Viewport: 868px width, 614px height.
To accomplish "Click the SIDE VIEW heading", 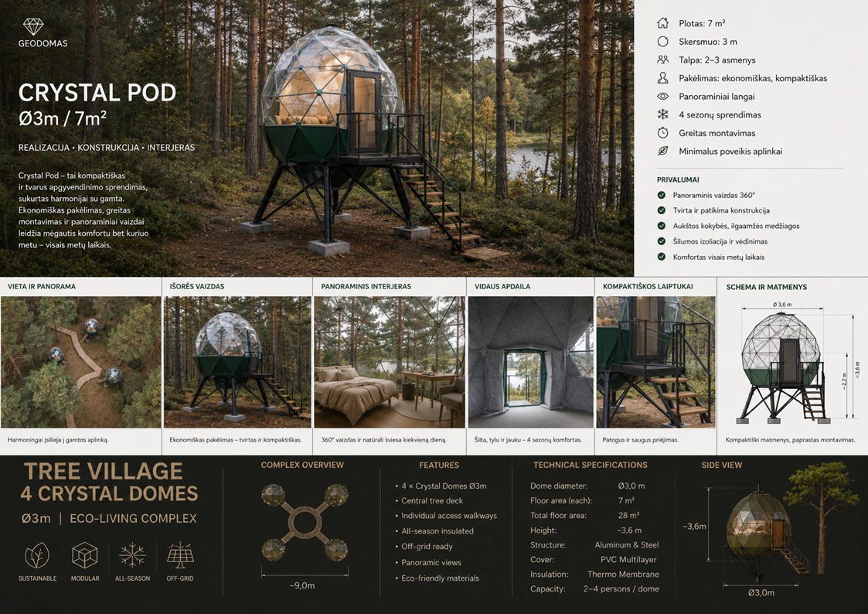I will [721, 465].
